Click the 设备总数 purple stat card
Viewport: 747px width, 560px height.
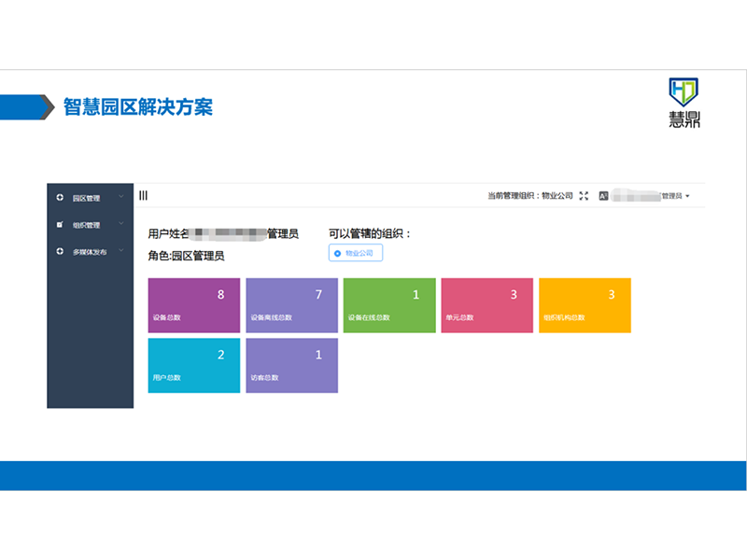click(193, 305)
